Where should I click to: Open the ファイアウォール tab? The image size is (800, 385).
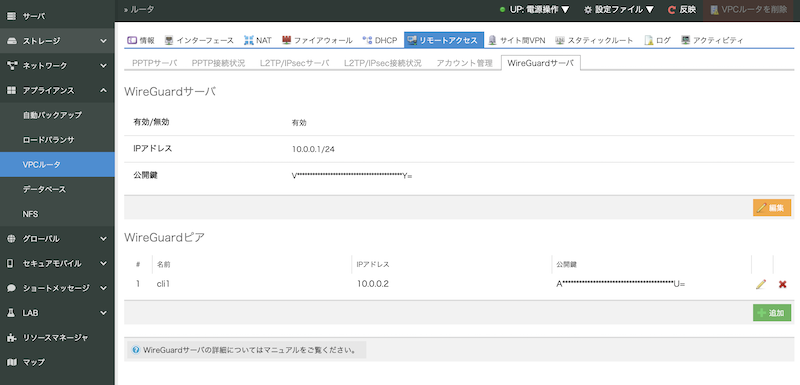[317, 40]
